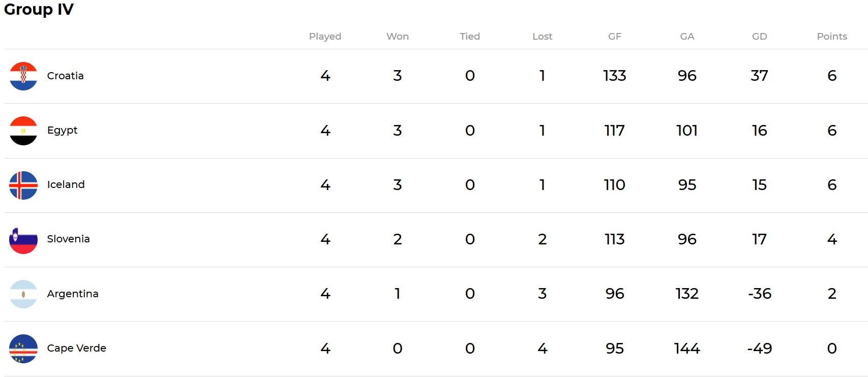The height and width of the screenshot is (377, 868).
Task: Click the Won column header
Action: coord(398,37)
